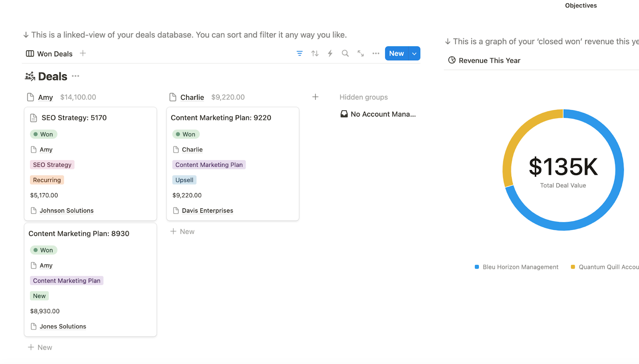The width and height of the screenshot is (639, 364).
Task: Open the Jones Solutions company link
Action: coord(63,326)
